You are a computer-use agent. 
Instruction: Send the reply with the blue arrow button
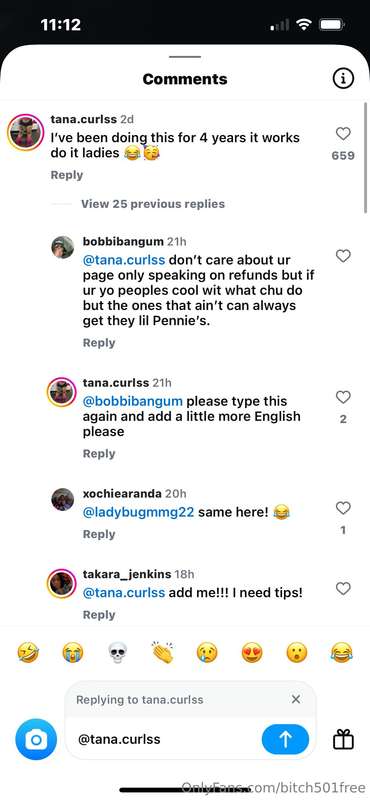(285, 739)
